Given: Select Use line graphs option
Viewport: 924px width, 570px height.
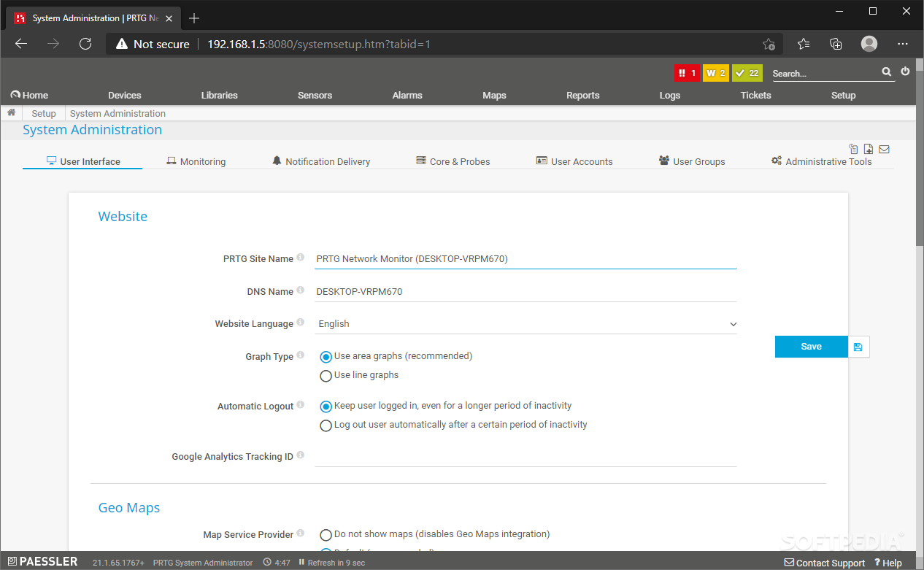Looking at the screenshot, I should (x=326, y=376).
